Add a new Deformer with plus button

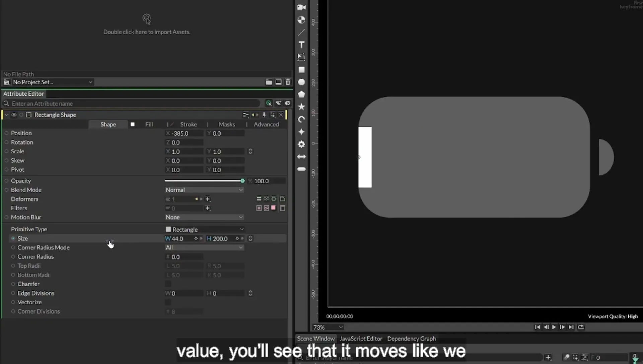point(208,199)
